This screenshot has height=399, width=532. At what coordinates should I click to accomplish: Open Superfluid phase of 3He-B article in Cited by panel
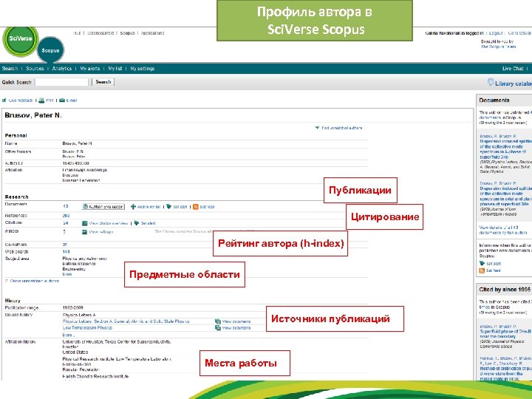[505, 334]
